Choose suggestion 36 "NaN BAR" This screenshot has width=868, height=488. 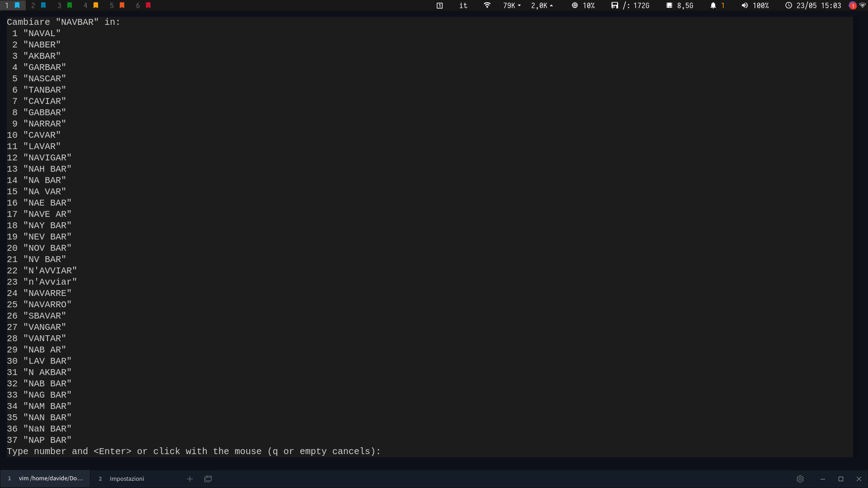tap(39, 429)
